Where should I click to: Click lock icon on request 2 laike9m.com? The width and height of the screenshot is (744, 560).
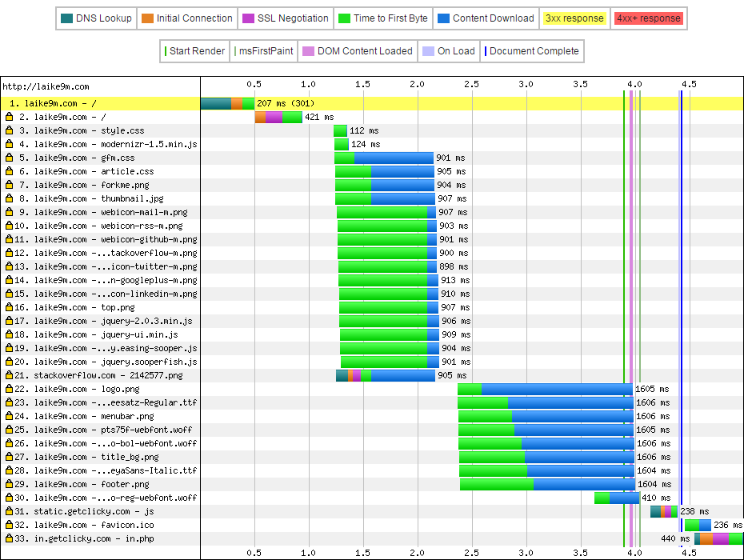9,117
